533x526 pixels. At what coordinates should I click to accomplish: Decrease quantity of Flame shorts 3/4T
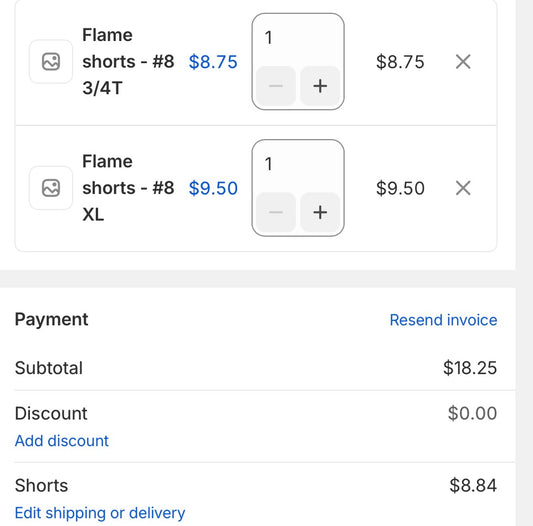point(276,86)
